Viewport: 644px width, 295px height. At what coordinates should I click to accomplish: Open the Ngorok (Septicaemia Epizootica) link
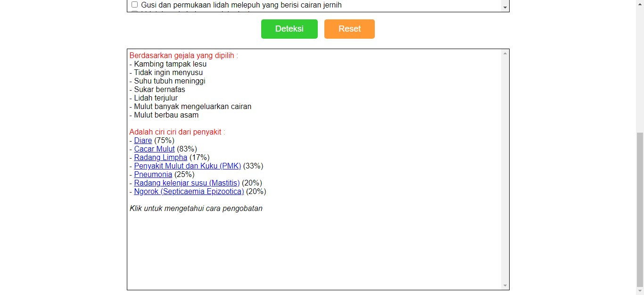tap(189, 191)
